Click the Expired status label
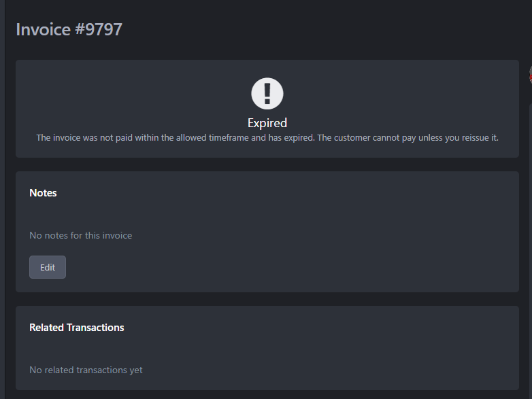The height and width of the screenshot is (399, 532). (x=267, y=123)
